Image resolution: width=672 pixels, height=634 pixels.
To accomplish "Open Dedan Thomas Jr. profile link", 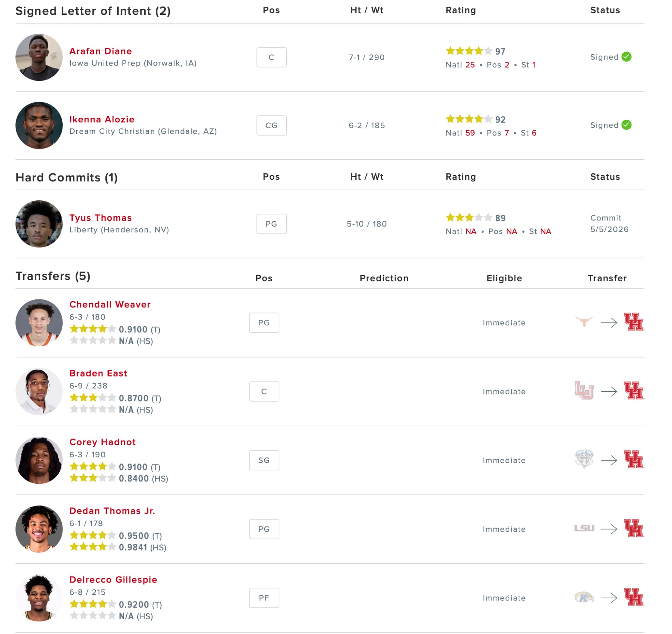I will [x=112, y=511].
